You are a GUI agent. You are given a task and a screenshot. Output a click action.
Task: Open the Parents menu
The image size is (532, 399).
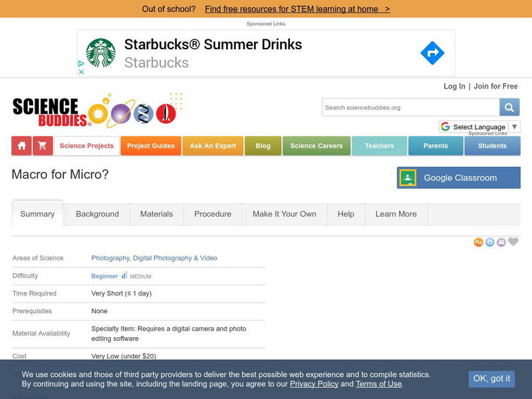pyautogui.click(x=436, y=146)
